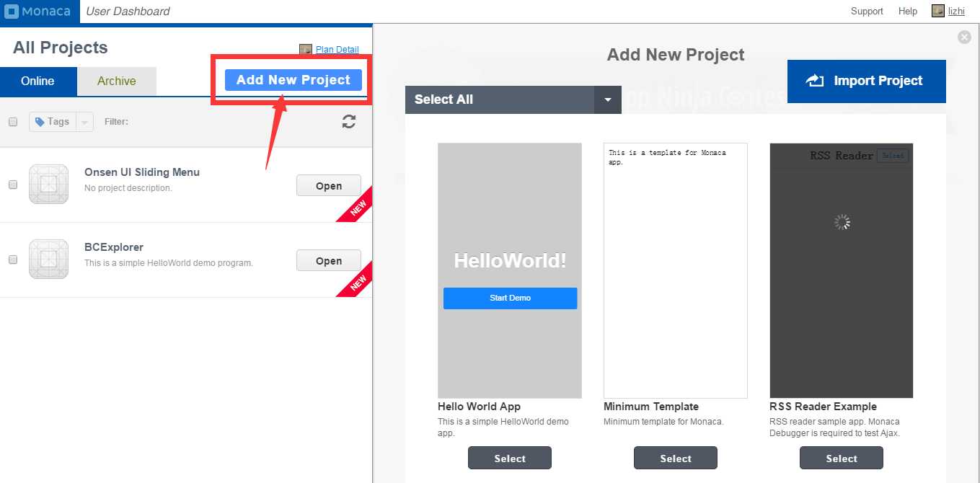Click Reload in the RSS Reader preview
Viewport: 980px width, 483px height.
point(893,156)
